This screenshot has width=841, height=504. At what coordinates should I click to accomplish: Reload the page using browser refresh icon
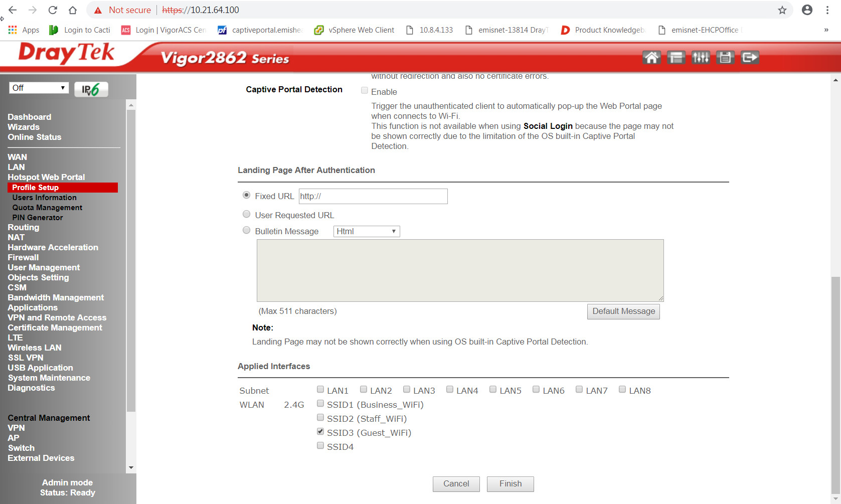pyautogui.click(x=53, y=10)
